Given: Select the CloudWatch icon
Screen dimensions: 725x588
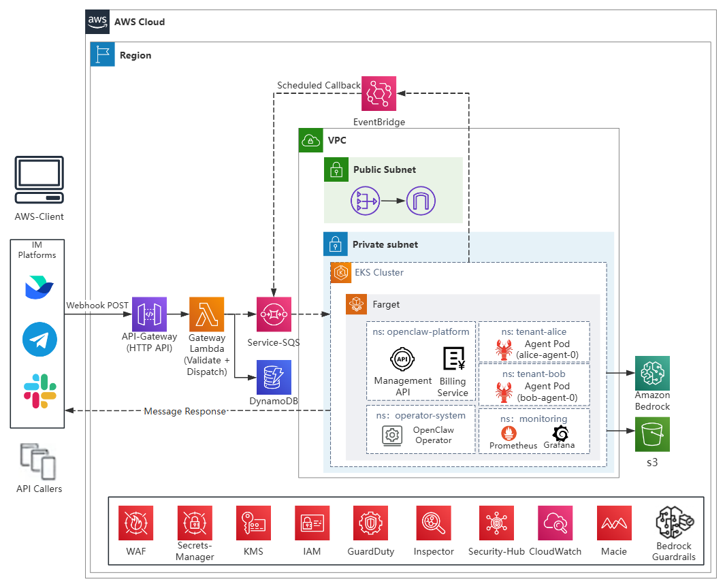Looking at the screenshot, I should tap(555, 523).
